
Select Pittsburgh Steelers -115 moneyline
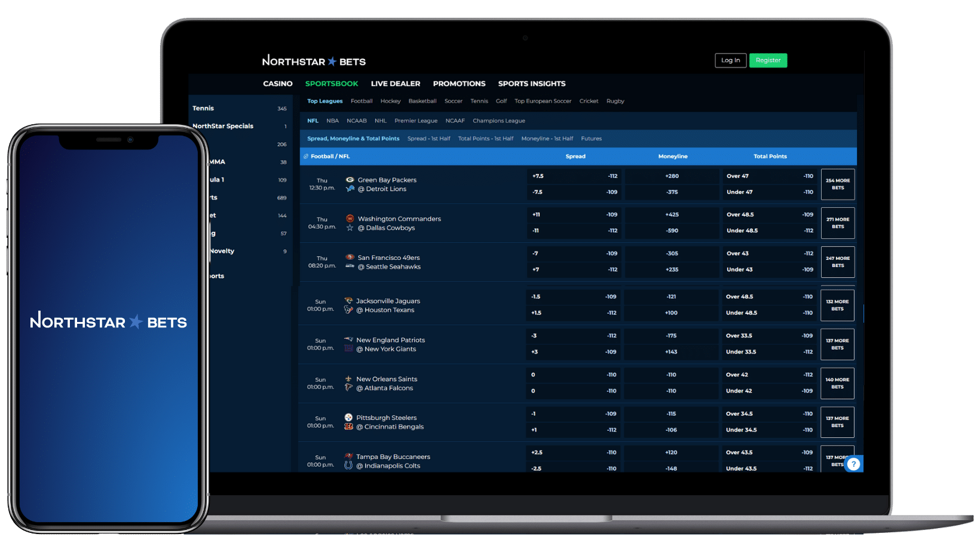(x=671, y=413)
